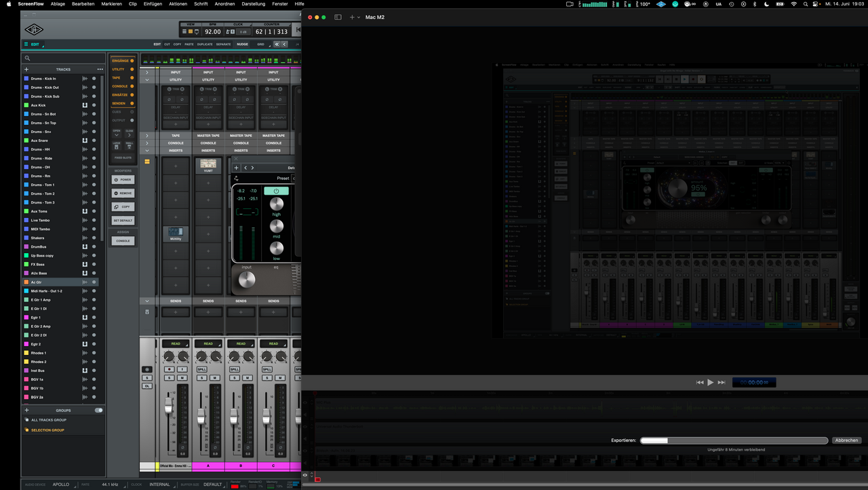Screen dimensions: 868x490
Task: Expand the INPUT row chevron
Action: tap(147, 72)
